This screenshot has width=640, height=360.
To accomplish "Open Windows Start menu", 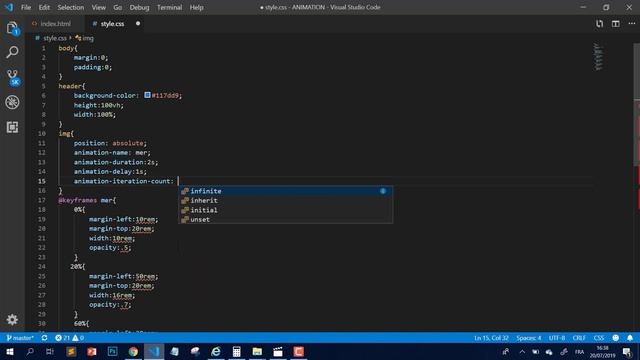I will (10, 351).
